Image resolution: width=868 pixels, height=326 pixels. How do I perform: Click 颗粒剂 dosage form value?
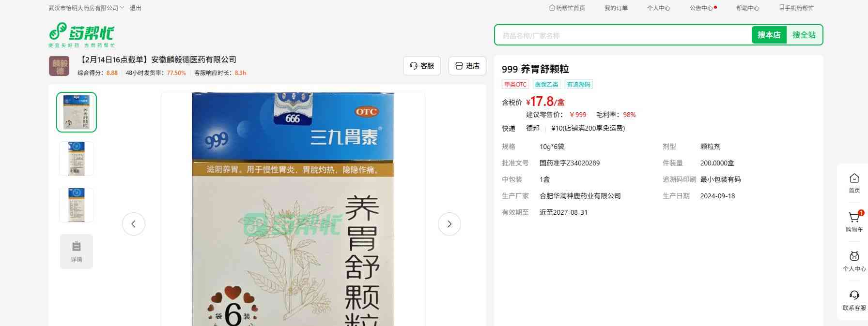[x=710, y=147]
